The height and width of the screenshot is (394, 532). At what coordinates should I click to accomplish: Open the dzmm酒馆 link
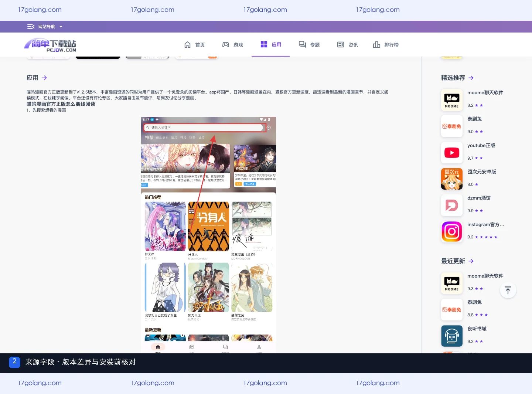point(479,198)
